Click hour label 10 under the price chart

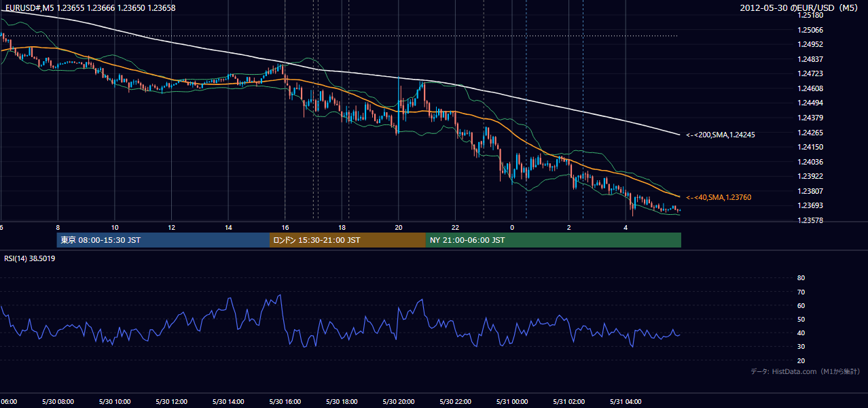(115, 228)
